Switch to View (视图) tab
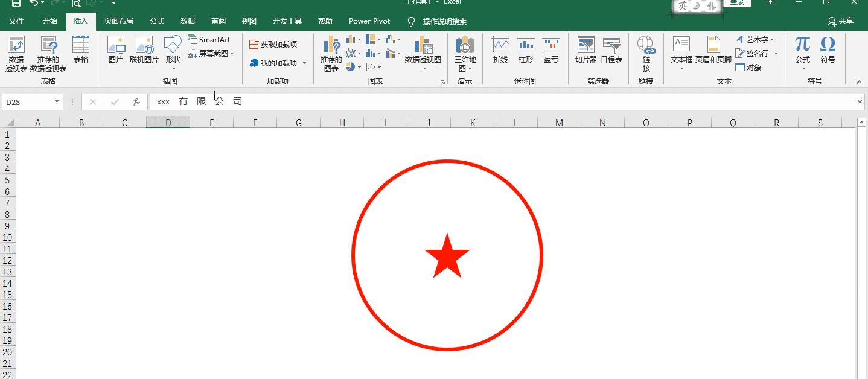Screen dimensions: 868x379 pos(249,21)
